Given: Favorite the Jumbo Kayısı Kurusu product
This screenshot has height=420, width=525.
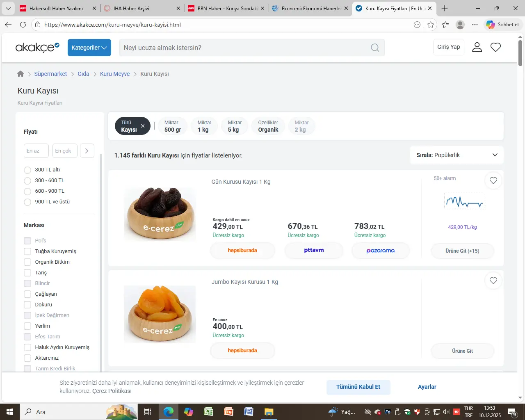Looking at the screenshot, I should (x=493, y=281).
